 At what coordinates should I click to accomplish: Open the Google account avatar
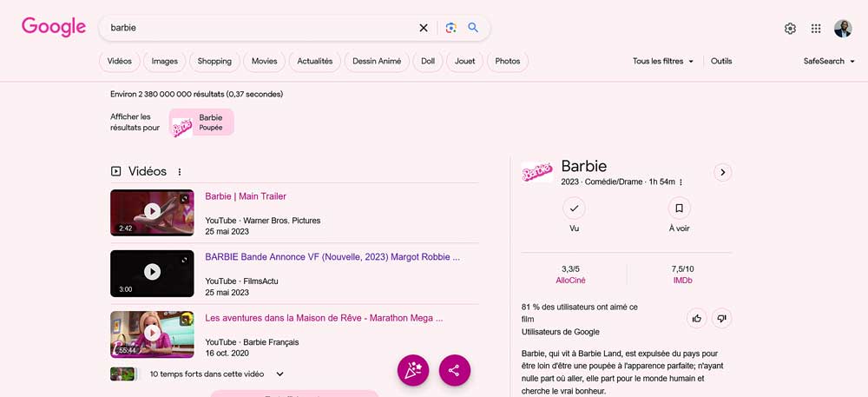tap(843, 29)
